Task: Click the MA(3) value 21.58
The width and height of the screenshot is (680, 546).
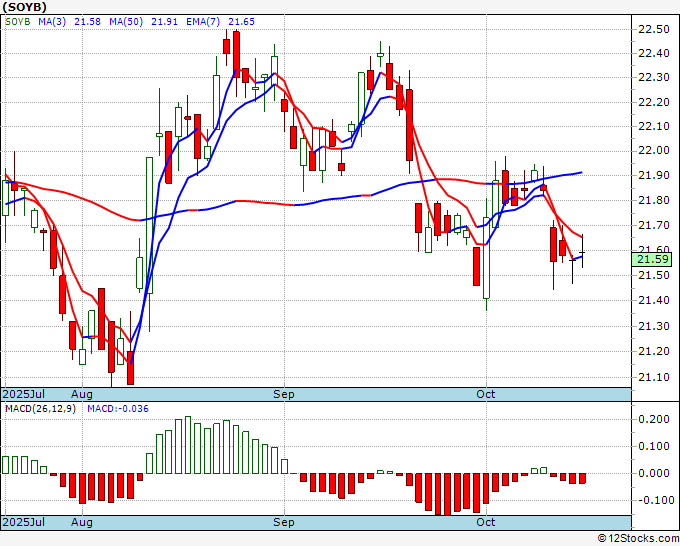Action: (x=87, y=22)
